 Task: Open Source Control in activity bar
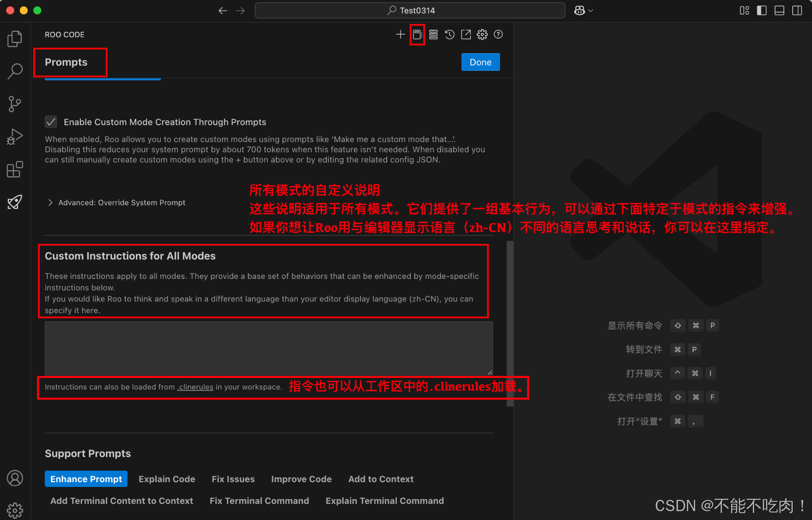pyautogui.click(x=15, y=104)
